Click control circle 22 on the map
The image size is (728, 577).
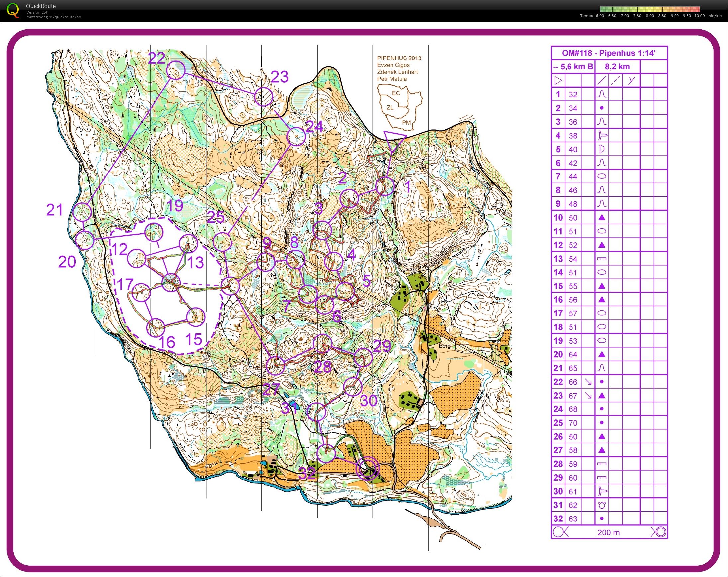[176, 70]
